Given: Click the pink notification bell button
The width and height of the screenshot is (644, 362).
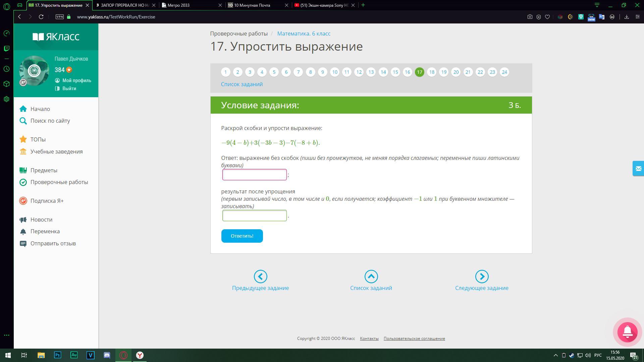Looking at the screenshot, I should point(627,331).
